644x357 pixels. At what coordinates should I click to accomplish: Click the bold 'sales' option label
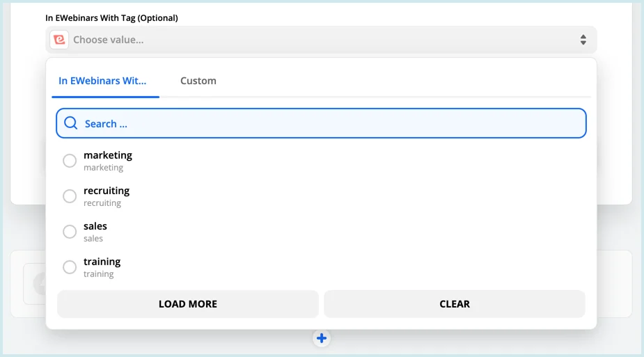coord(95,226)
